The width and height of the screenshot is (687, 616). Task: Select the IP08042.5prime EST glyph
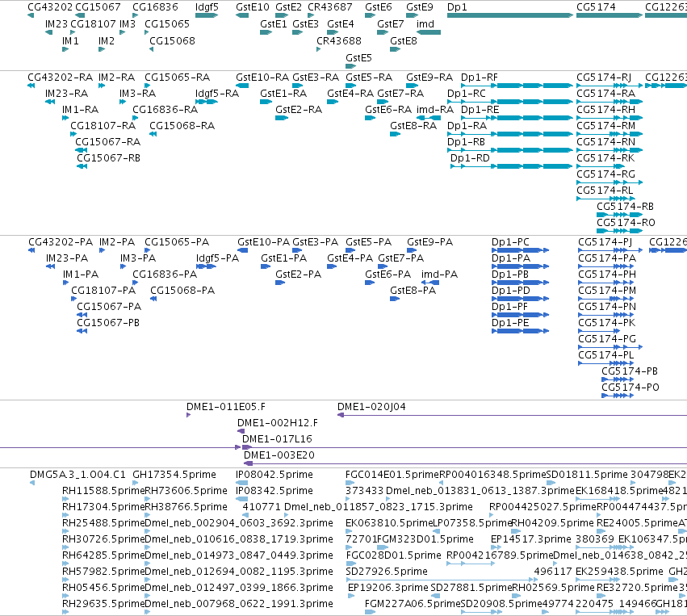pos(241,483)
